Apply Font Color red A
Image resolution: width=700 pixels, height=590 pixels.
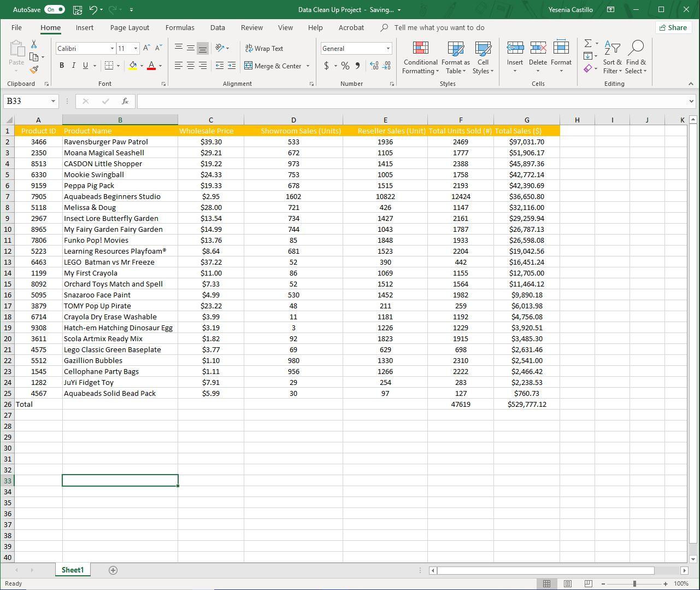(x=151, y=66)
